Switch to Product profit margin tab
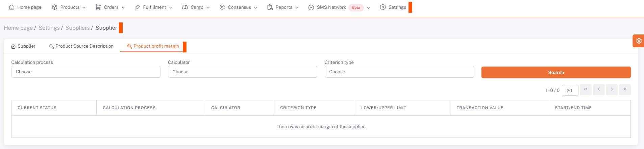 [153, 46]
